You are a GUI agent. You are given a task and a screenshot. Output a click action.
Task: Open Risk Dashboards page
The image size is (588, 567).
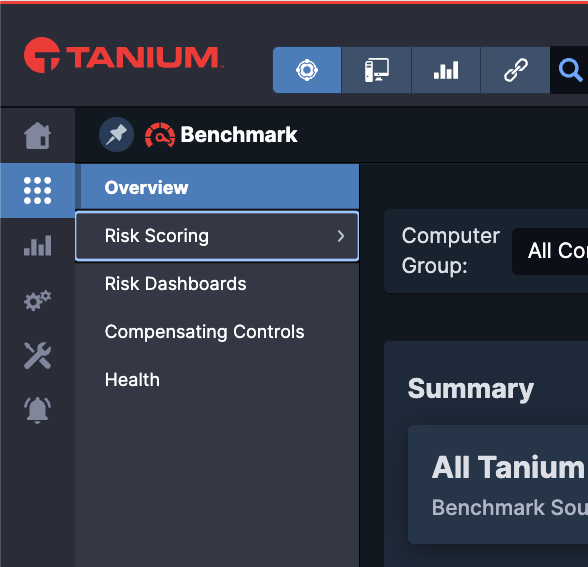coord(176,284)
